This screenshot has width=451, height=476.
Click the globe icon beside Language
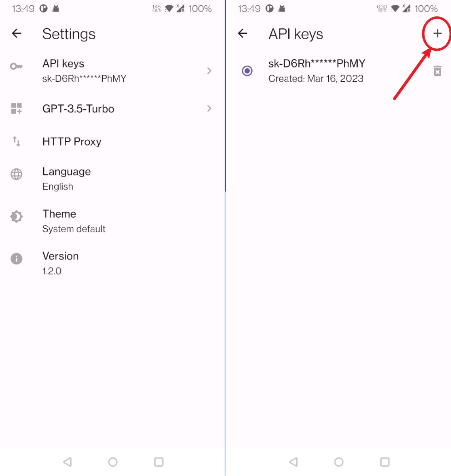[16, 174]
